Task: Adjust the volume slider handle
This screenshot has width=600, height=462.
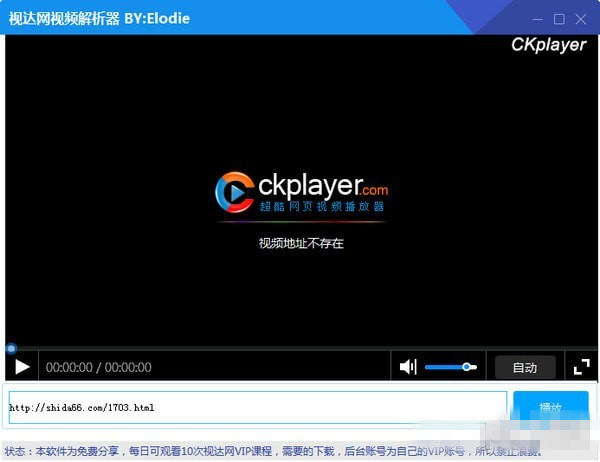Action: click(x=466, y=367)
